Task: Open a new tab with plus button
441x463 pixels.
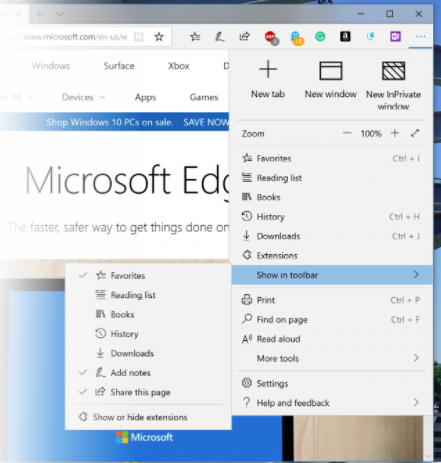Action: 39,14
